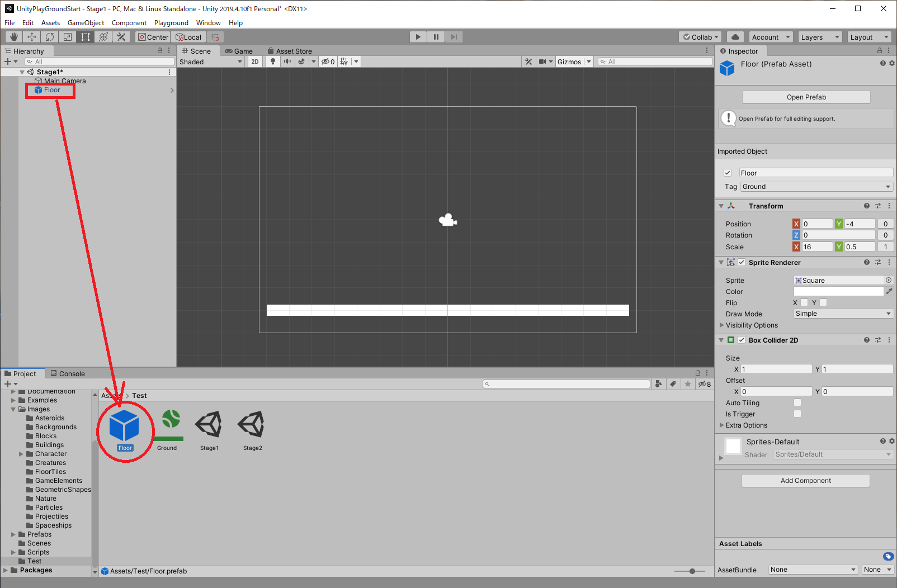897x588 pixels.
Task: Toggle scene grid visibility
Action: tap(344, 61)
